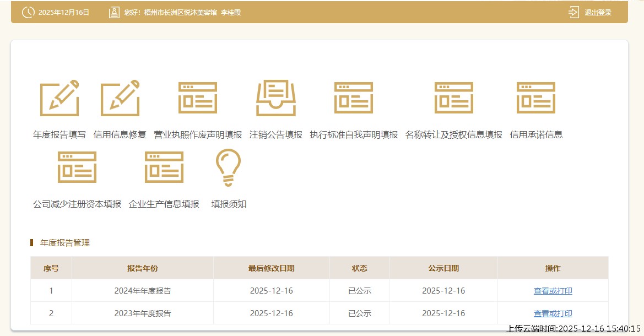Click the user badge icon beside the greeting
The width and height of the screenshot is (644, 336).
[x=114, y=12]
